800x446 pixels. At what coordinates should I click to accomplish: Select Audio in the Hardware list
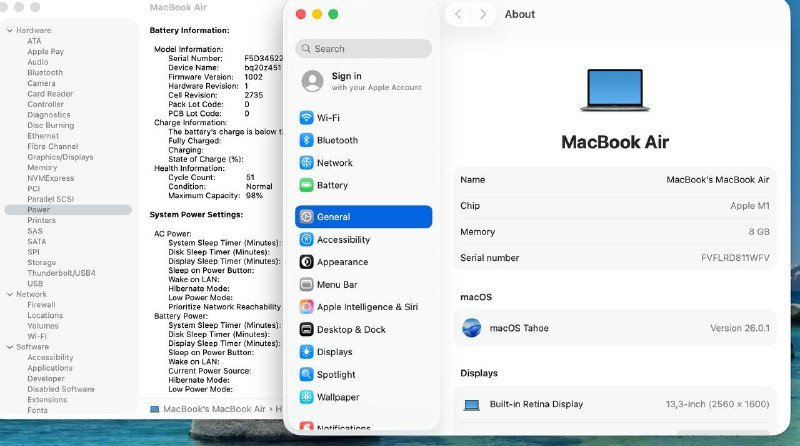pyautogui.click(x=38, y=62)
